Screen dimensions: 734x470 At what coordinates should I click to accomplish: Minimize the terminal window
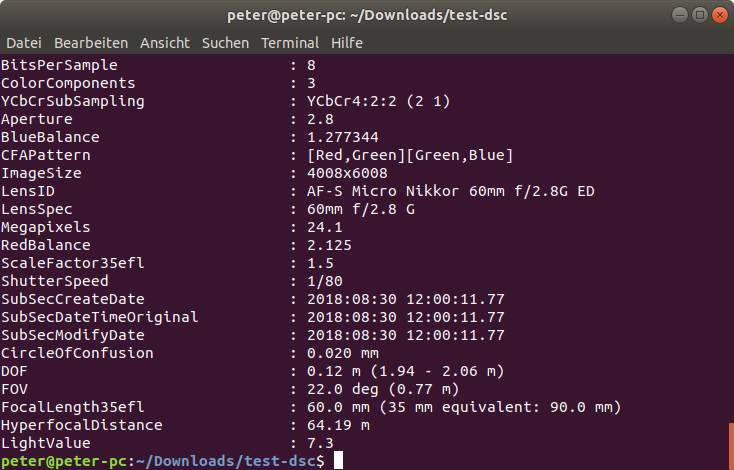[x=680, y=15]
